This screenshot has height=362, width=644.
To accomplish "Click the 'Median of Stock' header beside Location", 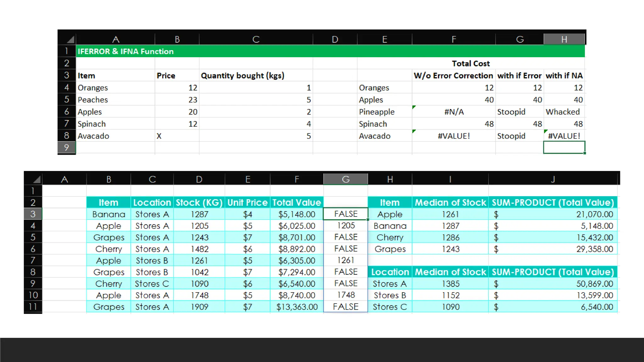I will (x=450, y=272).
